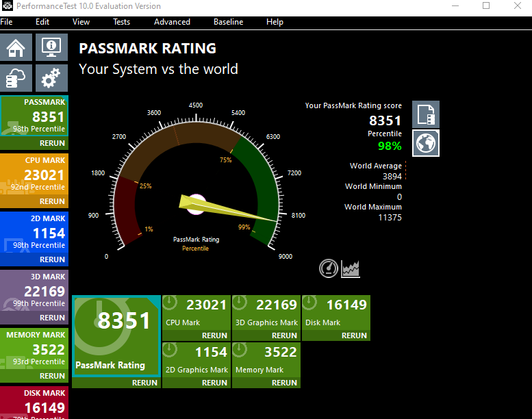The height and width of the screenshot is (419, 532).
Task: Maximize the PerformanceTest window
Action: [x=486, y=5]
